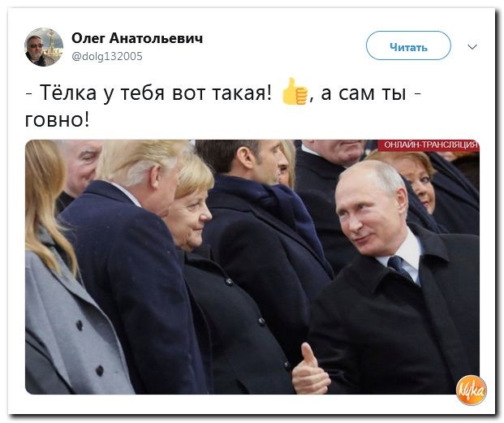Click the red-haired woman in photo background
504x423 pixels.
pyautogui.click(x=418, y=180)
